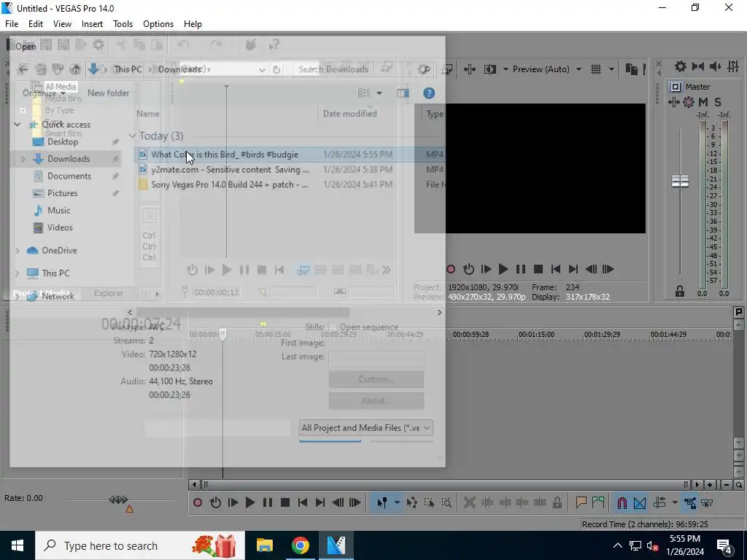
Task: Click New folder in Open dialog
Action: point(108,93)
